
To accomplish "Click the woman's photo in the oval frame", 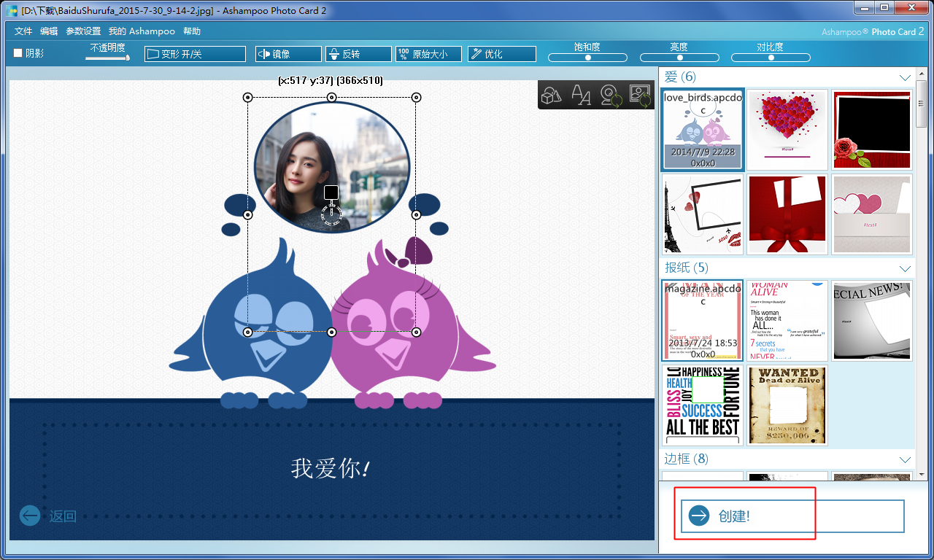I will point(331,166).
